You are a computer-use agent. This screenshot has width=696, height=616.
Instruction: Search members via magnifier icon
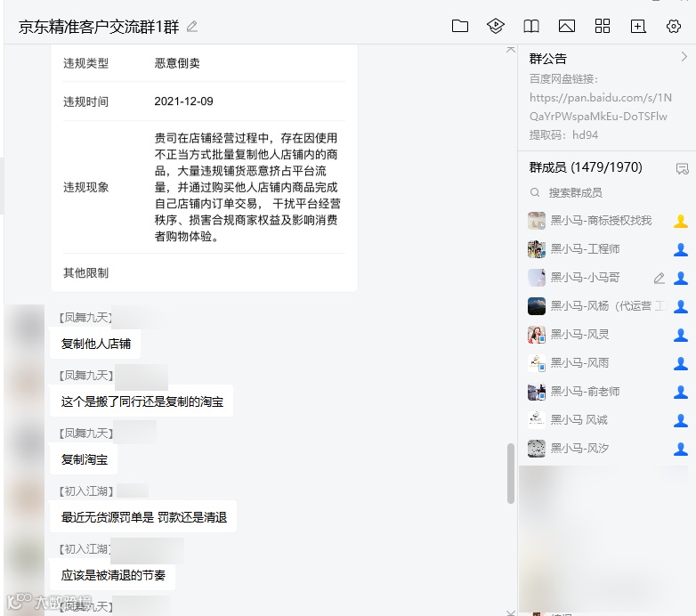pyautogui.click(x=535, y=192)
